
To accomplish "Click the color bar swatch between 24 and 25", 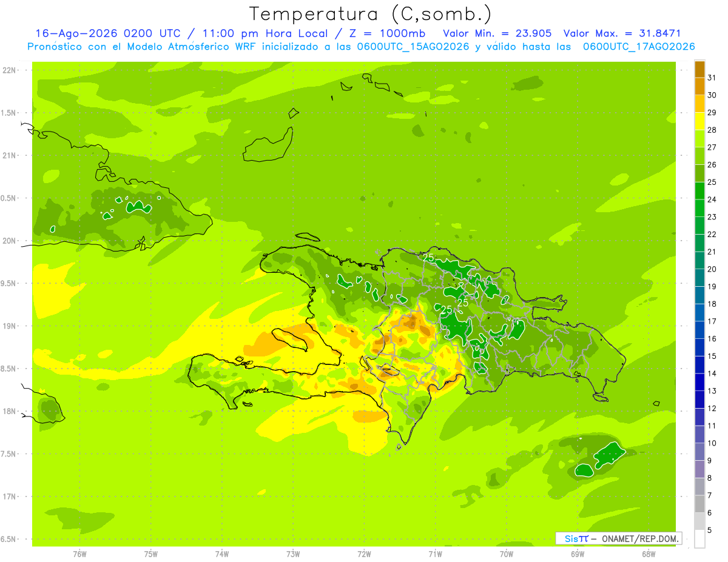I will [x=699, y=190].
